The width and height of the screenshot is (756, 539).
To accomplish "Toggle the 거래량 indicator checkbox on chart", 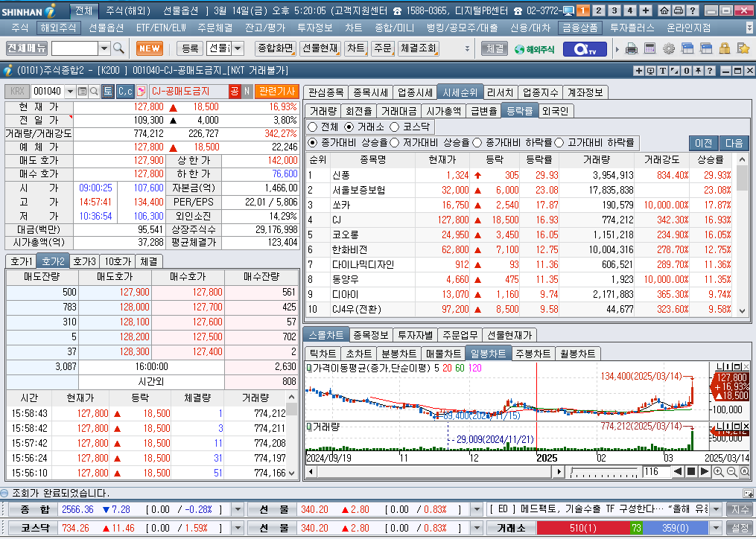I will tap(309, 427).
